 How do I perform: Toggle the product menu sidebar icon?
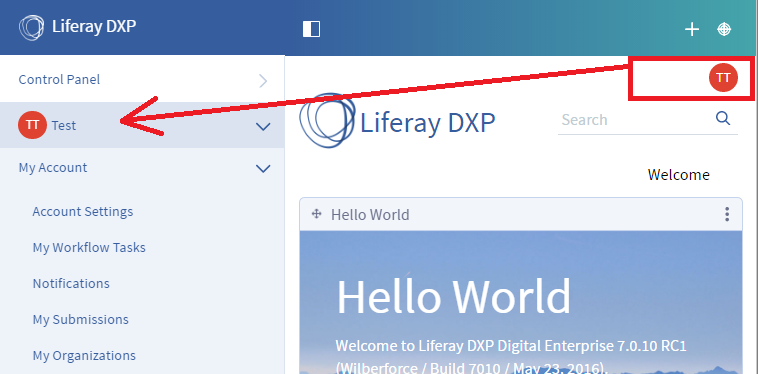pyautogui.click(x=311, y=29)
